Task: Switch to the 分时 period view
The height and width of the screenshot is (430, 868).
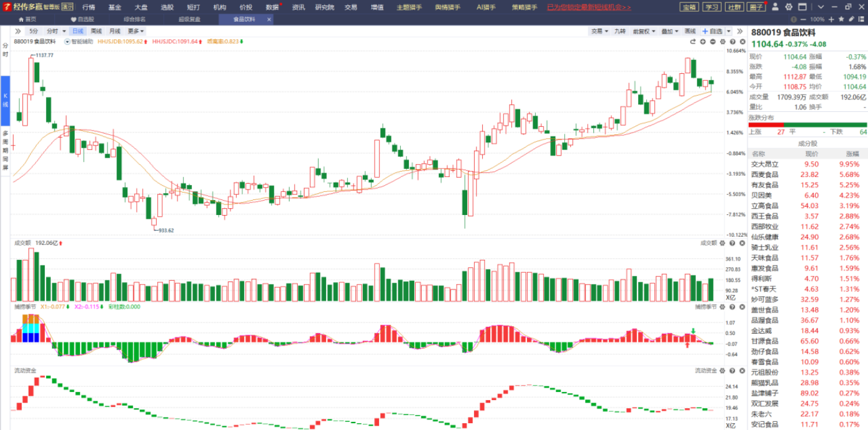Action: click(x=52, y=31)
